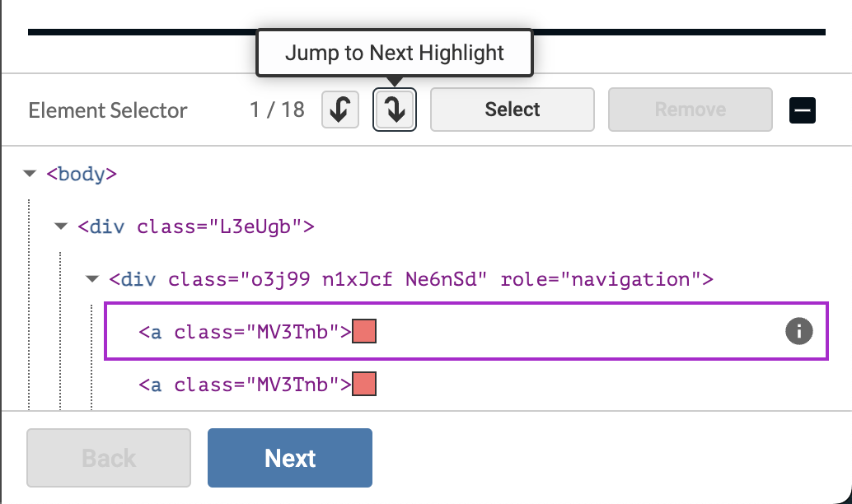Select the div with role navigation

410,279
